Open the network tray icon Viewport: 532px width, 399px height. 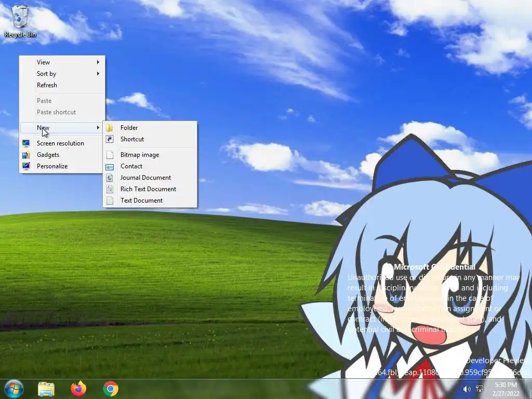(x=480, y=389)
